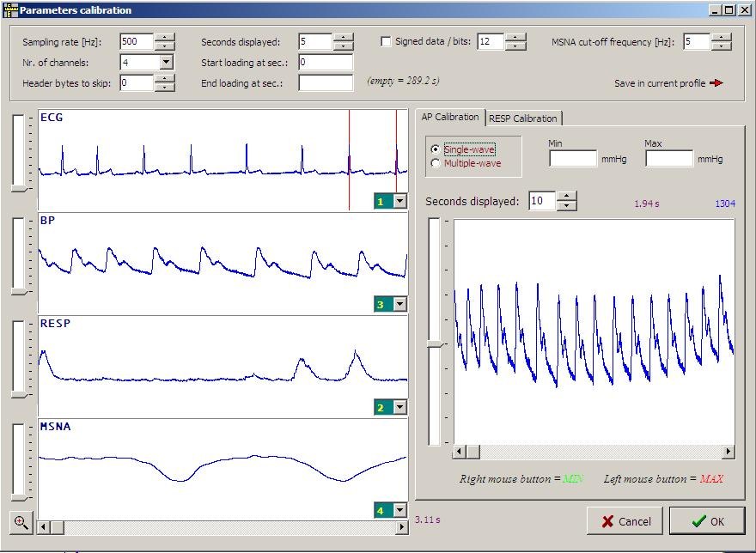This screenshot has width=756, height=553.
Task: Click left arrow of AP plot scrollbar
Action: click(459, 452)
